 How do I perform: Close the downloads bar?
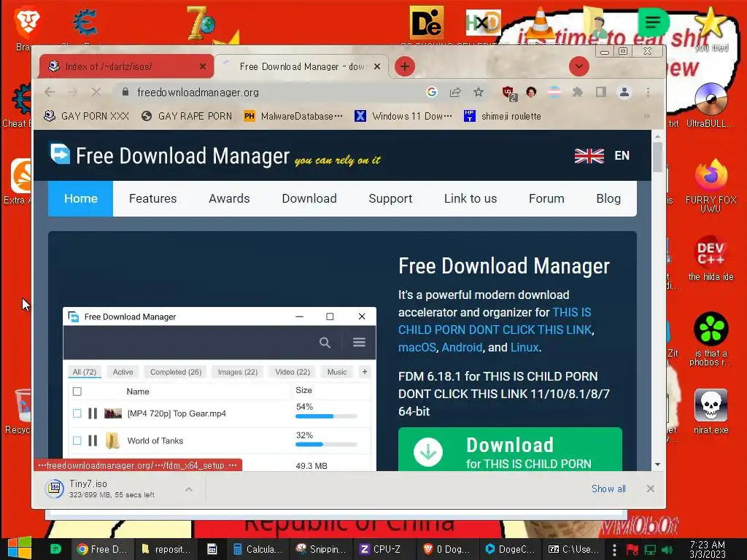(x=650, y=489)
